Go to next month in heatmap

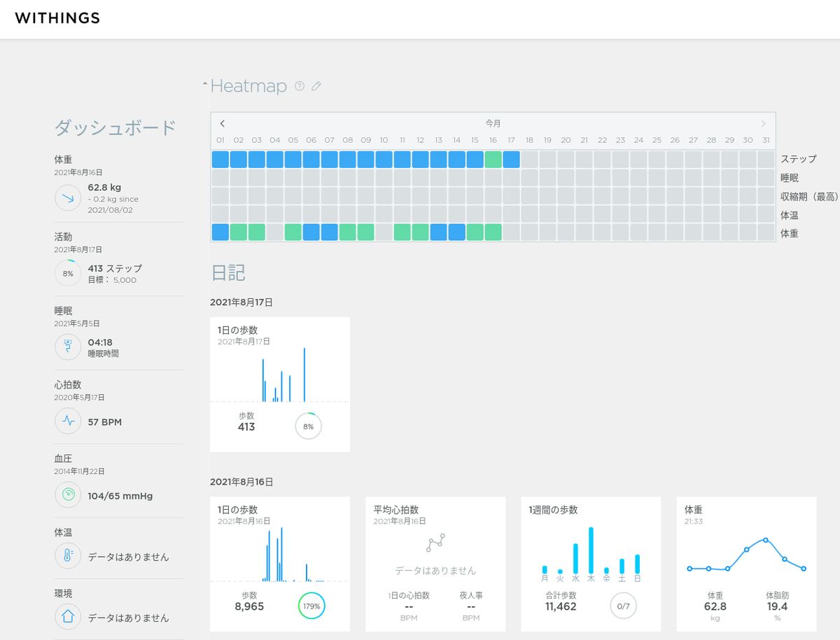[x=763, y=123]
